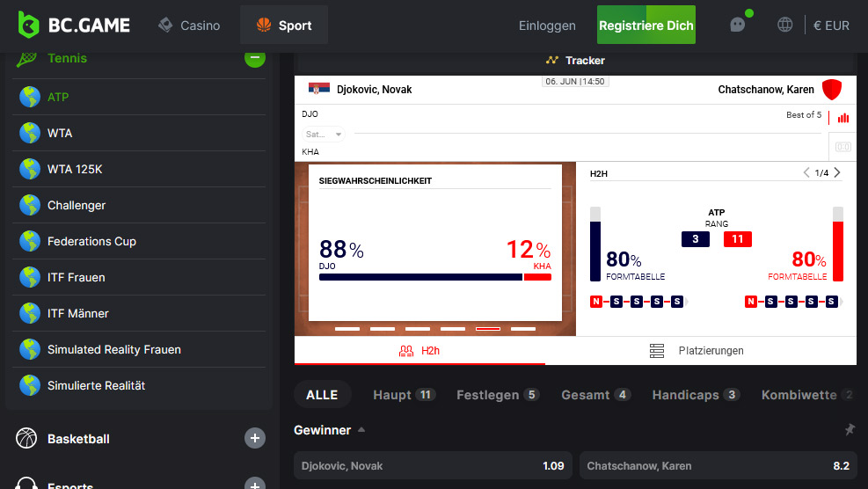The width and height of the screenshot is (868, 489).
Task: Switch to the H2h tab
Action: (x=419, y=351)
